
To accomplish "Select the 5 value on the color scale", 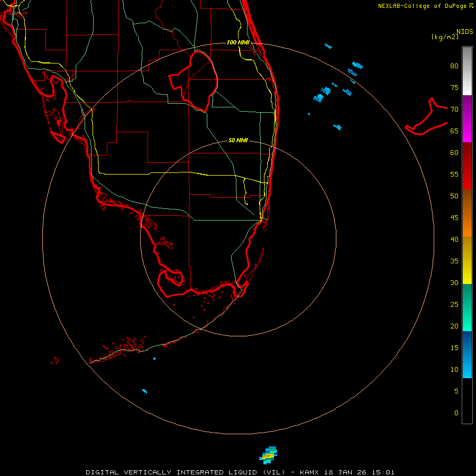I will pyautogui.click(x=456, y=391).
